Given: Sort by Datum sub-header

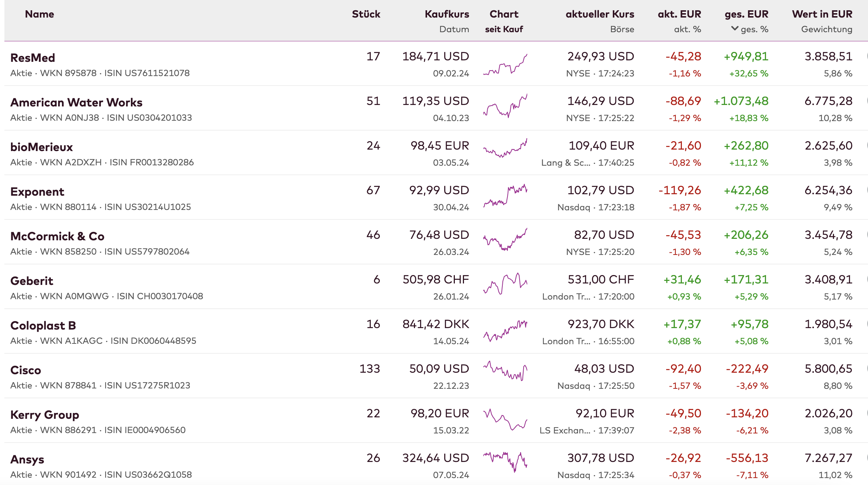Looking at the screenshot, I should [454, 29].
